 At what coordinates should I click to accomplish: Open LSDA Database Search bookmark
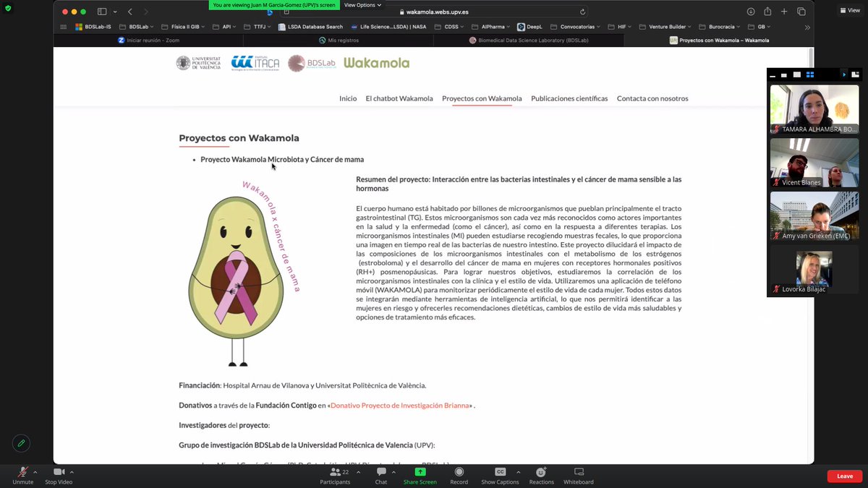311,27
